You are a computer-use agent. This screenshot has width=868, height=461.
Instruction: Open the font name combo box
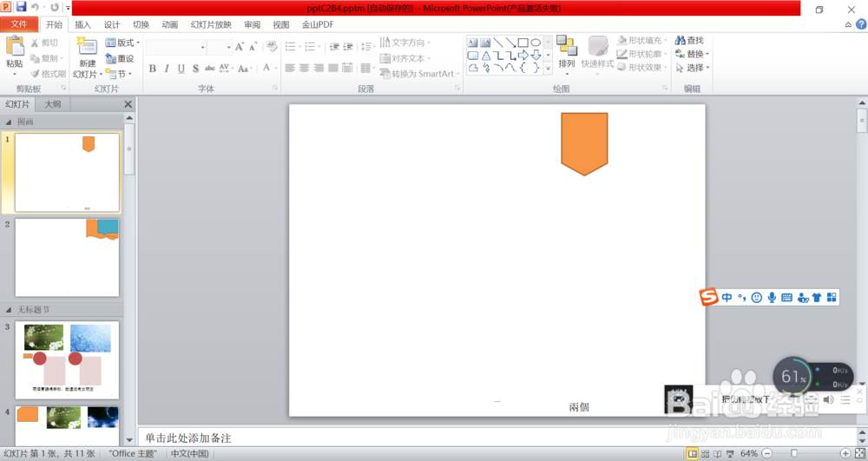tap(176, 47)
